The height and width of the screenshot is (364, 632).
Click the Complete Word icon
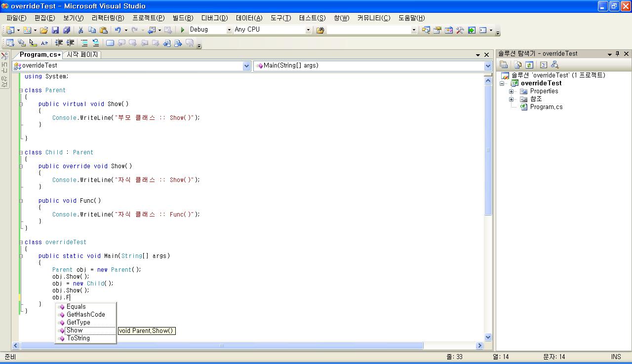click(x=44, y=43)
